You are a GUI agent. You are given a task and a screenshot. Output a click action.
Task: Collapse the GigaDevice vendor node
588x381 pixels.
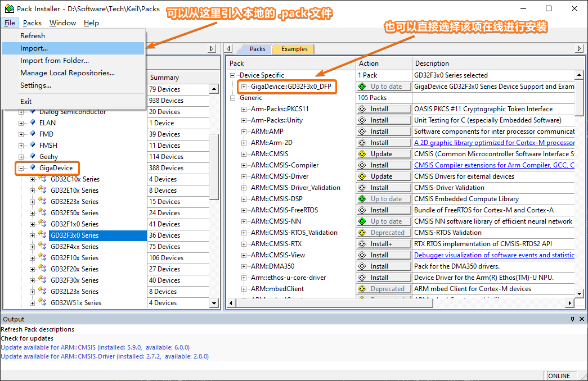21,168
